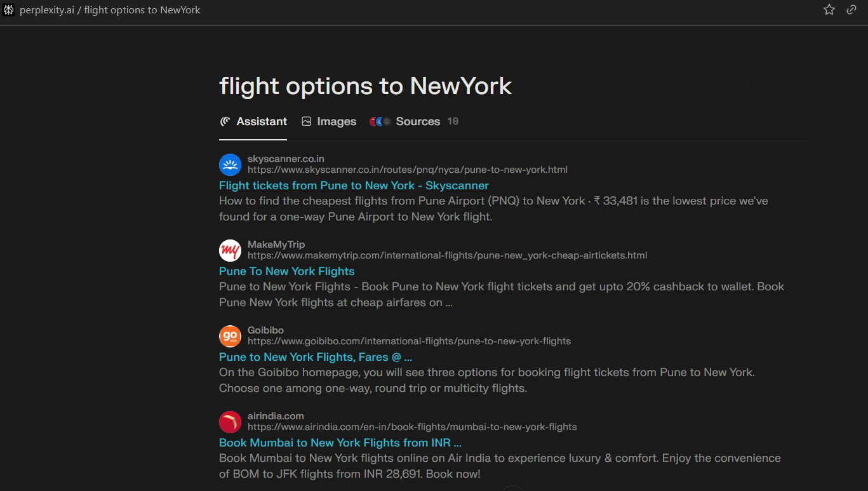The width and height of the screenshot is (868, 491).
Task: Open the Sources tab showing 10 results
Action: pos(418,121)
